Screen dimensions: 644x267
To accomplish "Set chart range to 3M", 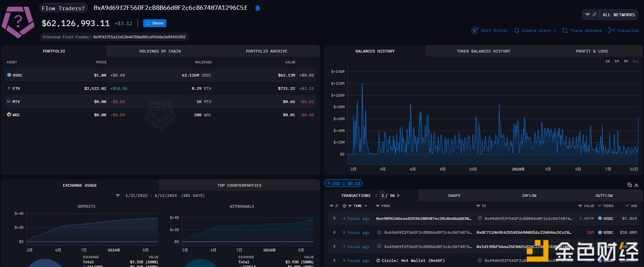I will pyautogui.click(x=626, y=61).
